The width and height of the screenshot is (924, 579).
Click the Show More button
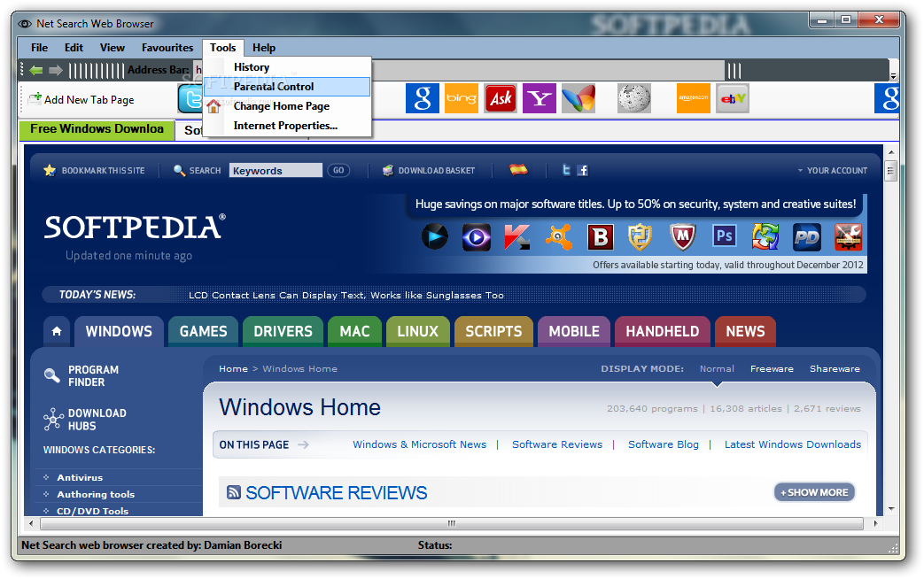(814, 492)
